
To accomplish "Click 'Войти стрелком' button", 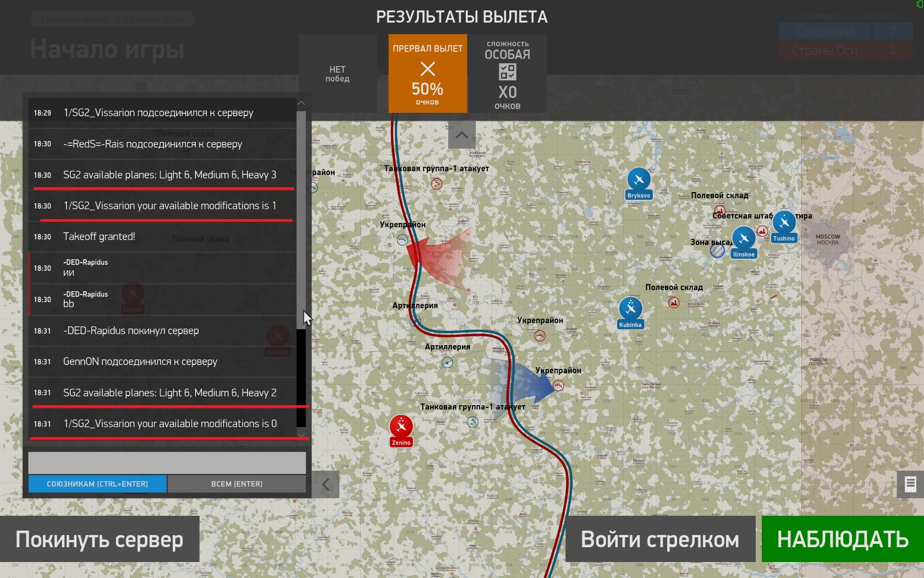I will pyautogui.click(x=660, y=539).
